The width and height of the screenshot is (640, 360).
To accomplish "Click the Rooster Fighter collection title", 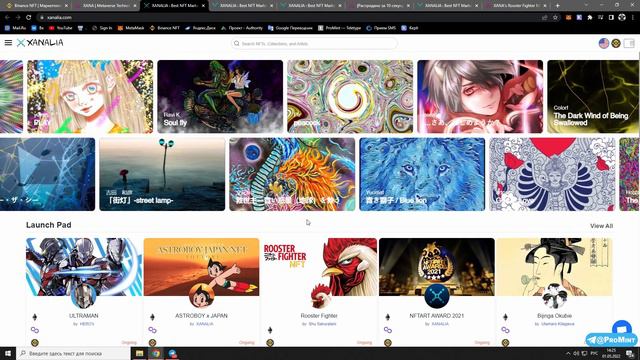I will [x=319, y=316].
